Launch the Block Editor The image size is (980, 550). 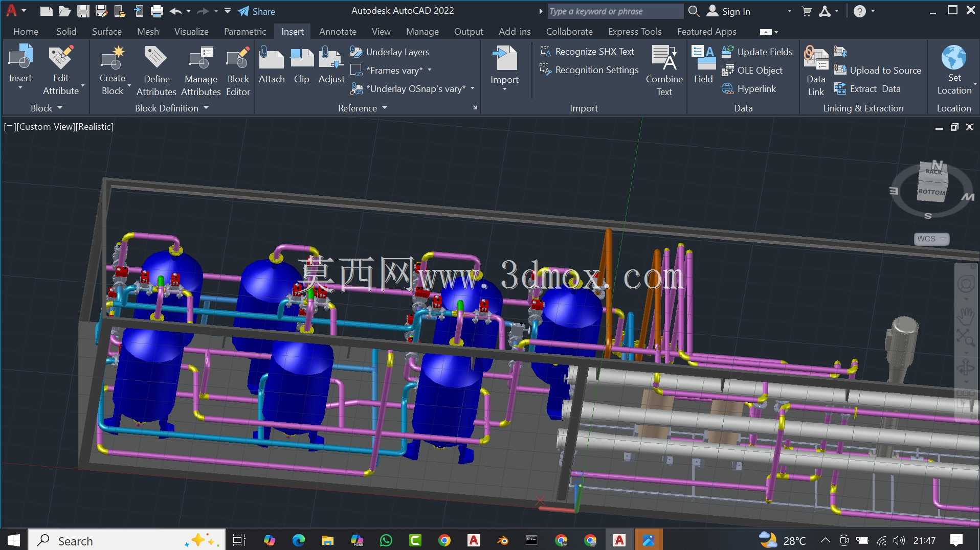(x=238, y=70)
